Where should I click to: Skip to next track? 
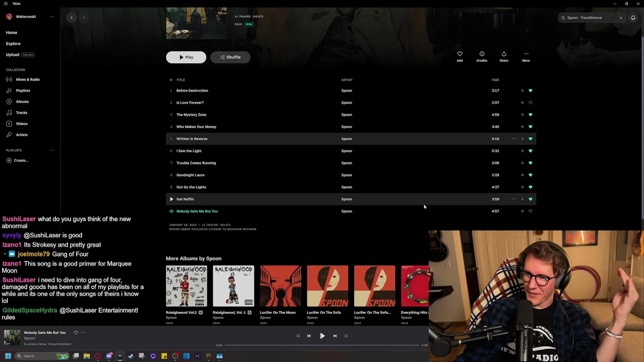point(335,336)
